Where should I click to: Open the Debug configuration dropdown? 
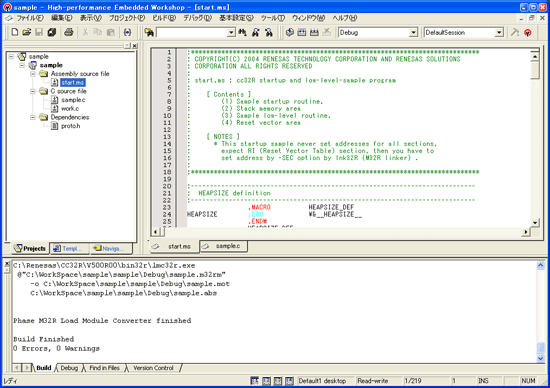[x=414, y=33]
